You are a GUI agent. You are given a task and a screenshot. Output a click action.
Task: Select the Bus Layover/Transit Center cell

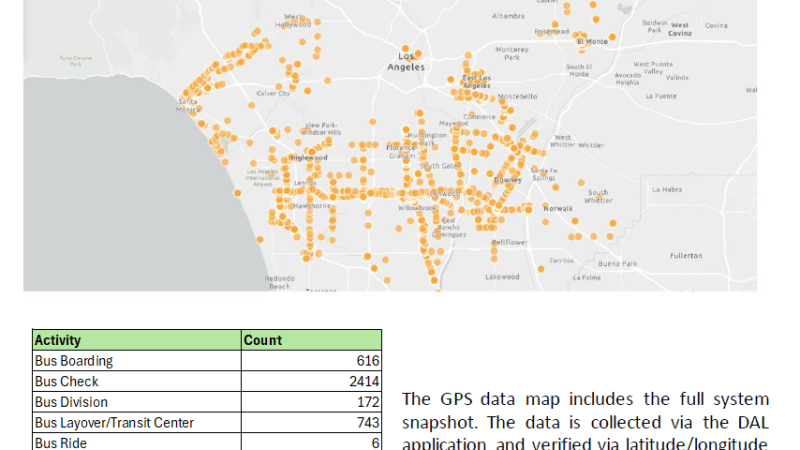point(137,423)
